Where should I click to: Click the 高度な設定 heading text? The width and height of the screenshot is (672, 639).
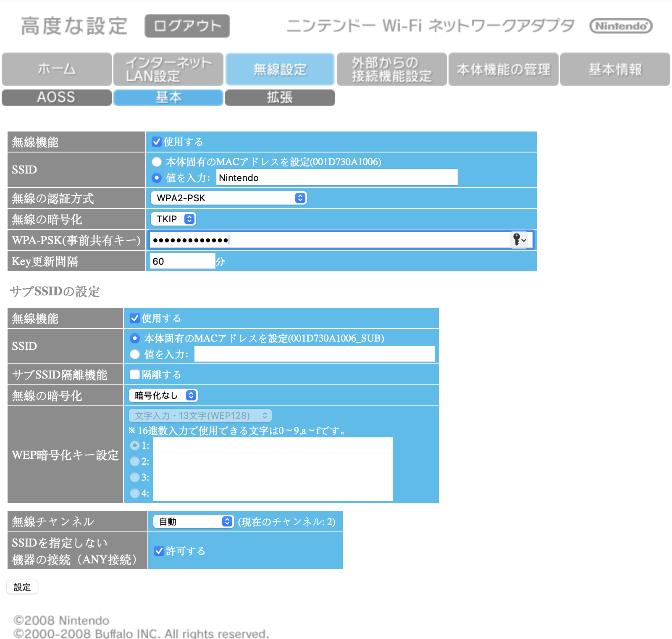pyautogui.click(x=74, y=26)
